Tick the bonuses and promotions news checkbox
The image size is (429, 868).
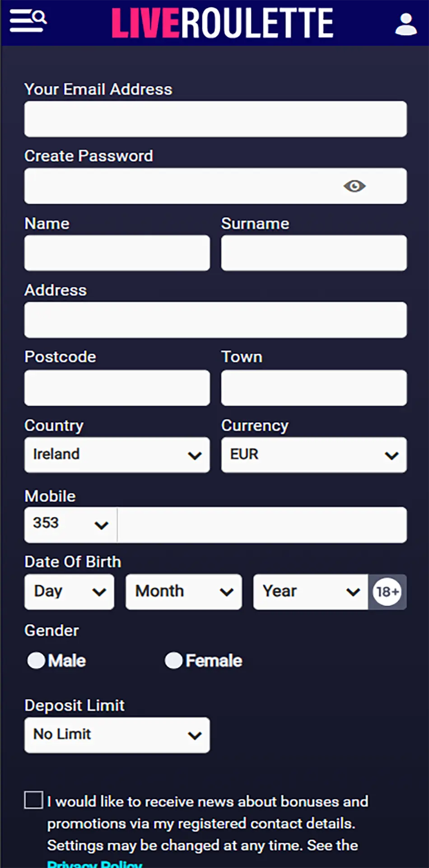[x=34, y=800]
